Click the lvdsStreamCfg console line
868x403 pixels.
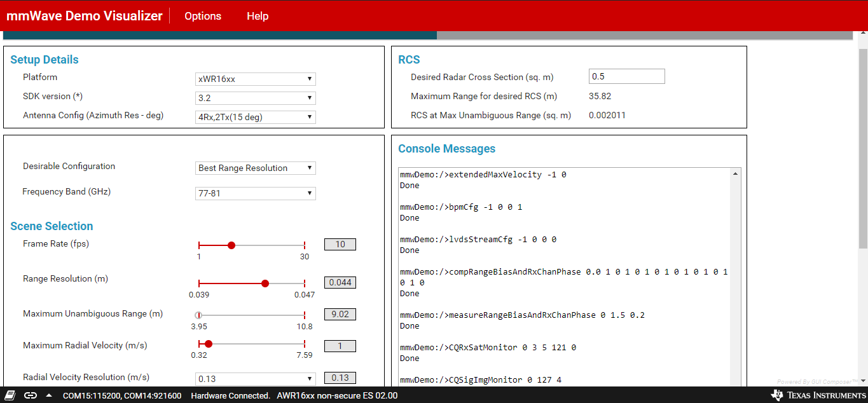[478, 239]
